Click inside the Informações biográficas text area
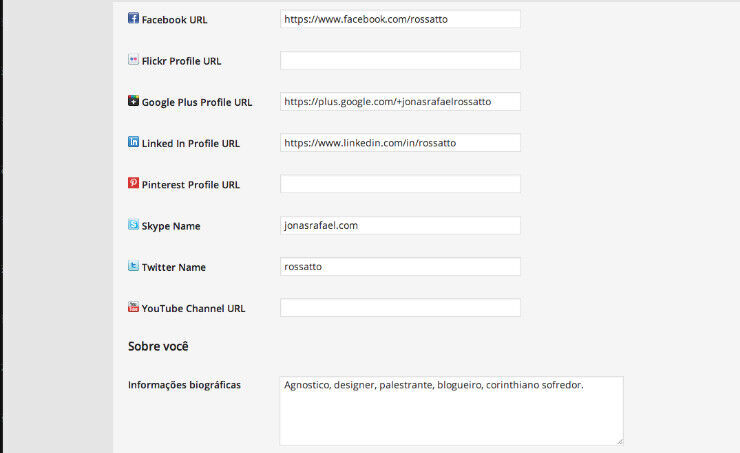Image resolution: width=740 pixels, height=453 pixels. pyautogui.click(x=451, y=415)
